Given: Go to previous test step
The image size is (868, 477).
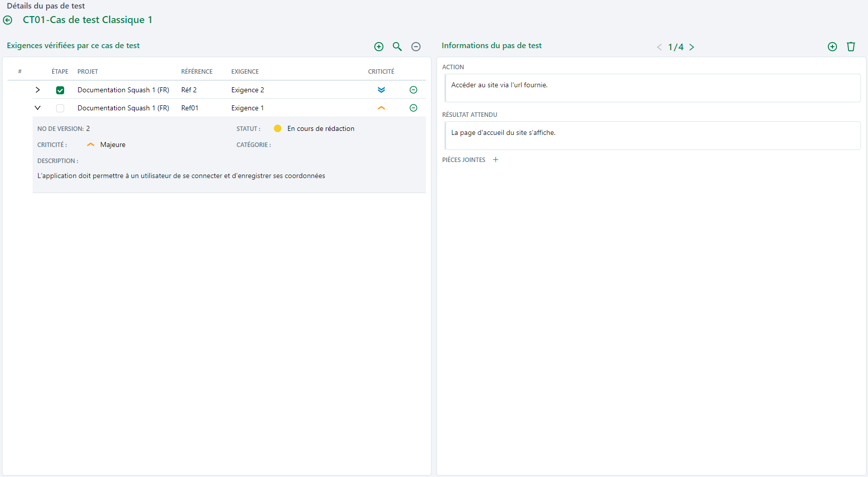Looking at the screenshot, I should [x=659, y=47].
